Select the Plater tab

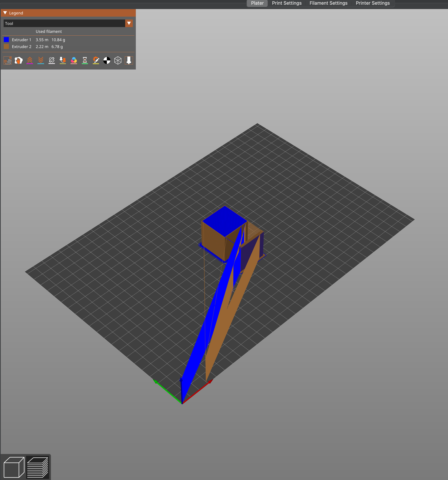(x=257, y=3)
